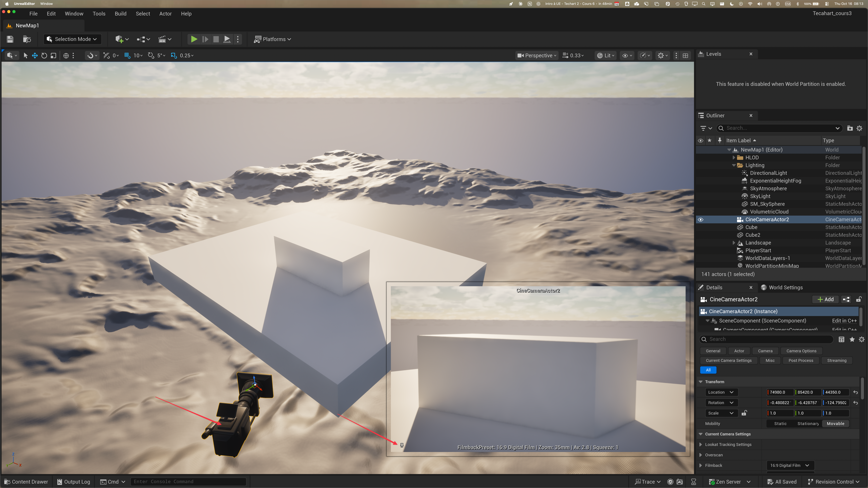Click the Add component button
868x488 pixels.
[826, 299]
